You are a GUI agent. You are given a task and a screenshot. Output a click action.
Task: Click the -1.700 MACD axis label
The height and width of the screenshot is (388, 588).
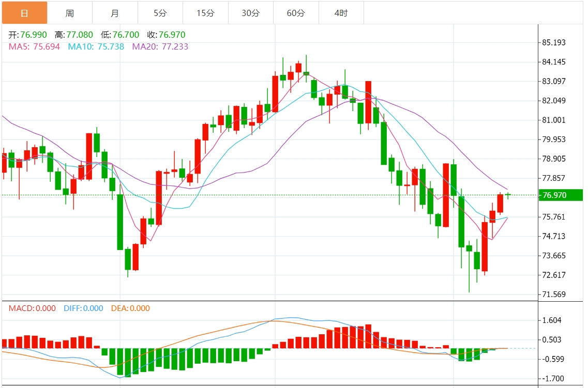(553, 379)
